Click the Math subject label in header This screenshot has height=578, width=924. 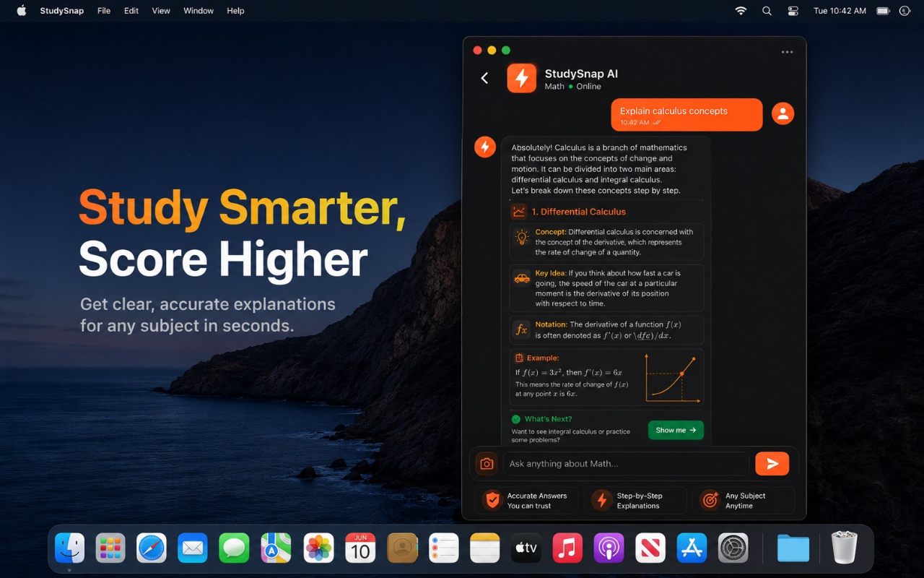(x=554, y=87)
